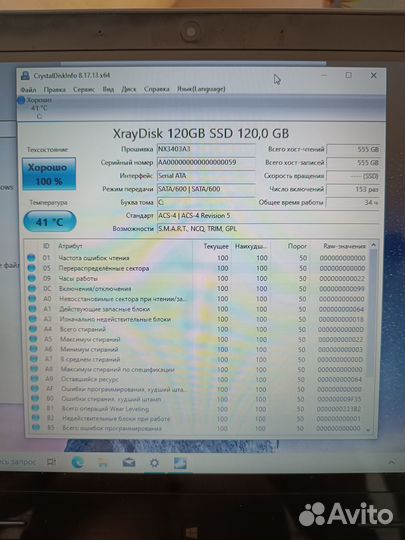Viewport: 405px width, 540px height.
Task: Open Settings gear on the taskbar
Action: pyautogui.click(x=154, y=463)
